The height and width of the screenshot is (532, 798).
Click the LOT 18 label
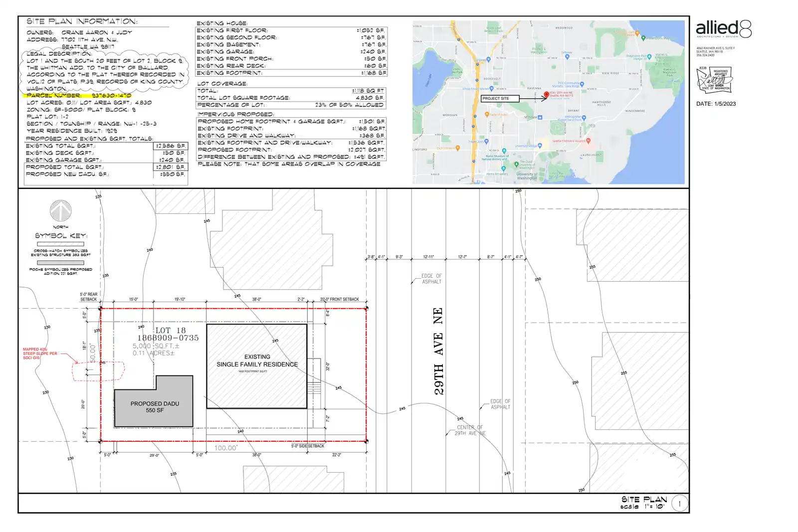coord(170,330)
